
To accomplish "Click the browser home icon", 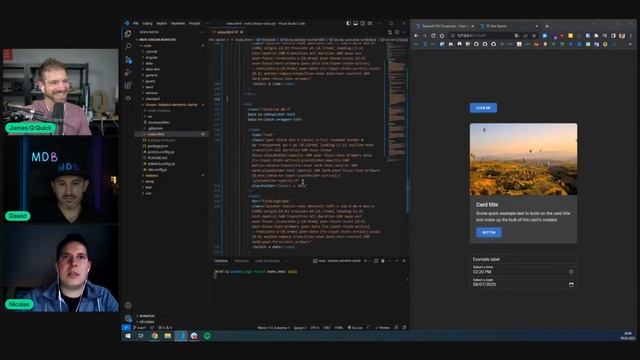I will 442,36.
